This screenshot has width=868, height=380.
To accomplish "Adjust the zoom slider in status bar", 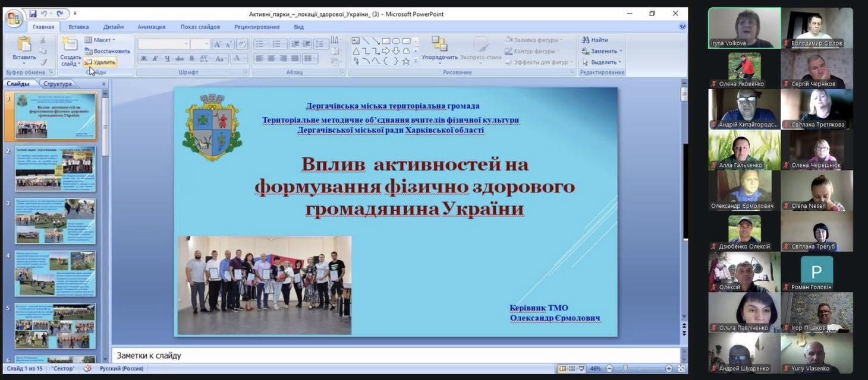I will (625, 369).
